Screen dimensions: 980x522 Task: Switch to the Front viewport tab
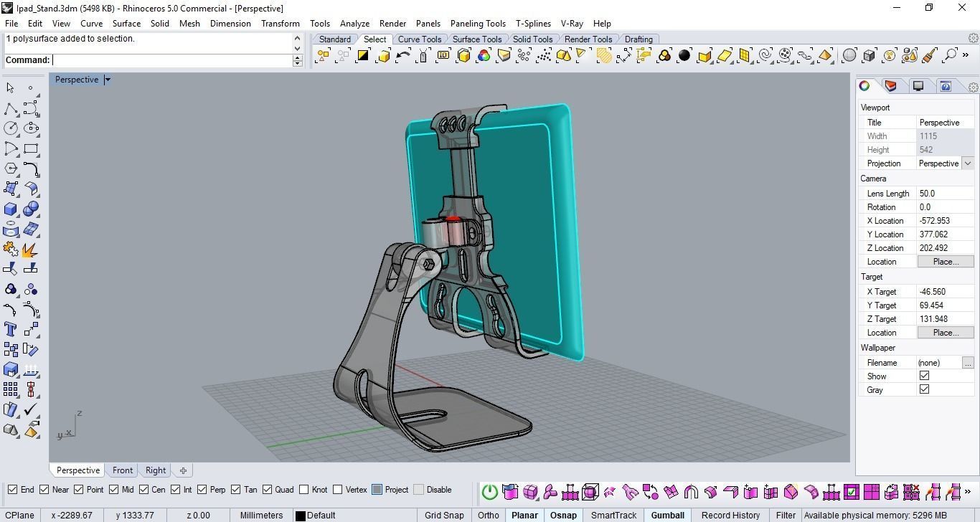123,470
